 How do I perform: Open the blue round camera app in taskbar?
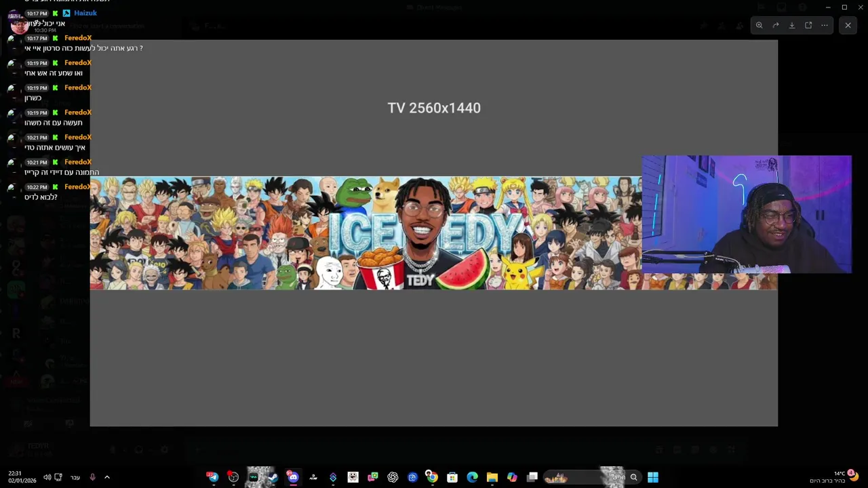(412, 477)
